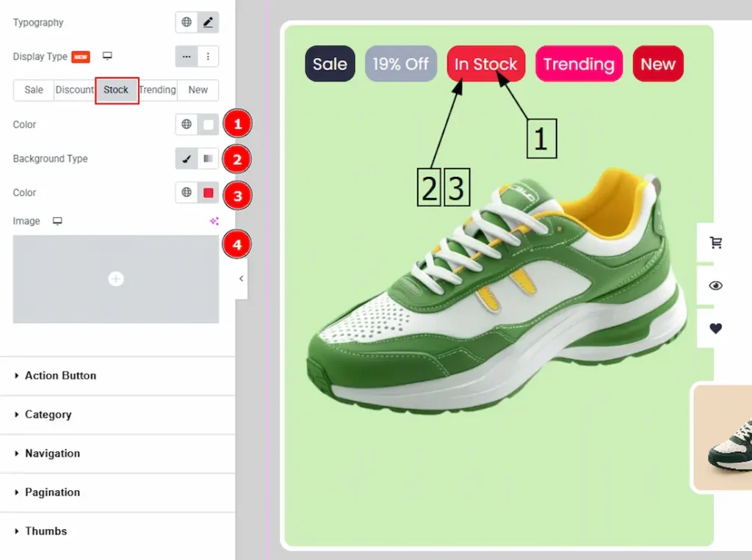Expand the Navigation section

pyautogui.click(x=52, y=454)
